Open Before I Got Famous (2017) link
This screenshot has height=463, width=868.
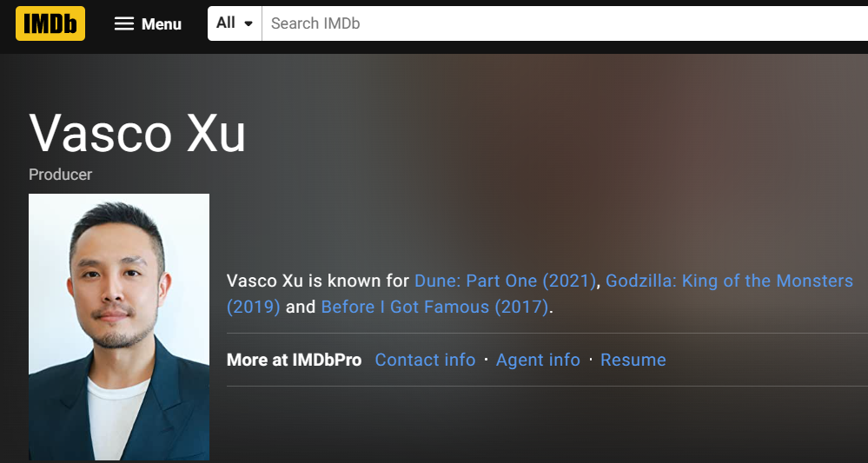coord(435,307)
